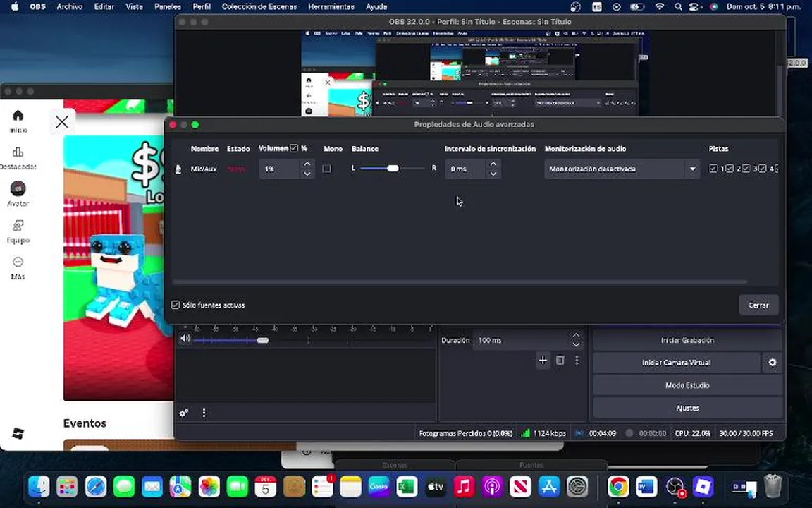812x508 pixels.
Task: Switch to OBS from the Dock
Action: pyautogui.click(x=675, y=487)
